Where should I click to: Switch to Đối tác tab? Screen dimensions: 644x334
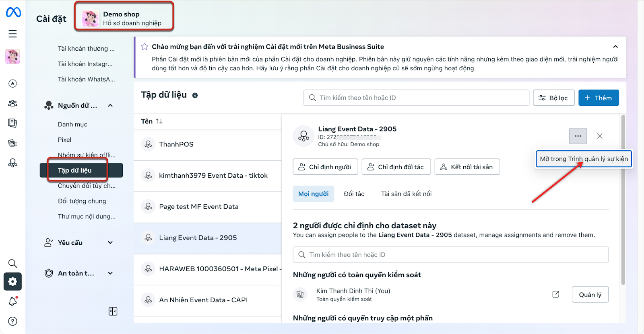click(x=354, y=194)
